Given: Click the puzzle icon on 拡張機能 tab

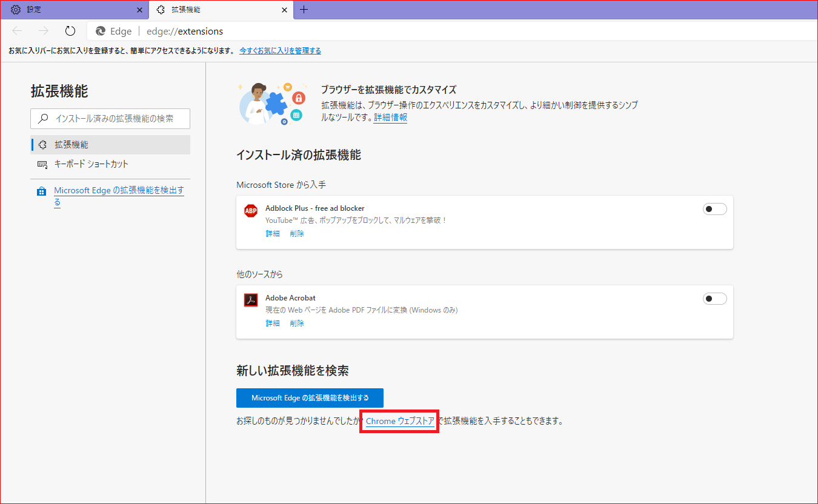Looking at the screenshot, I should tap(161, 10).
